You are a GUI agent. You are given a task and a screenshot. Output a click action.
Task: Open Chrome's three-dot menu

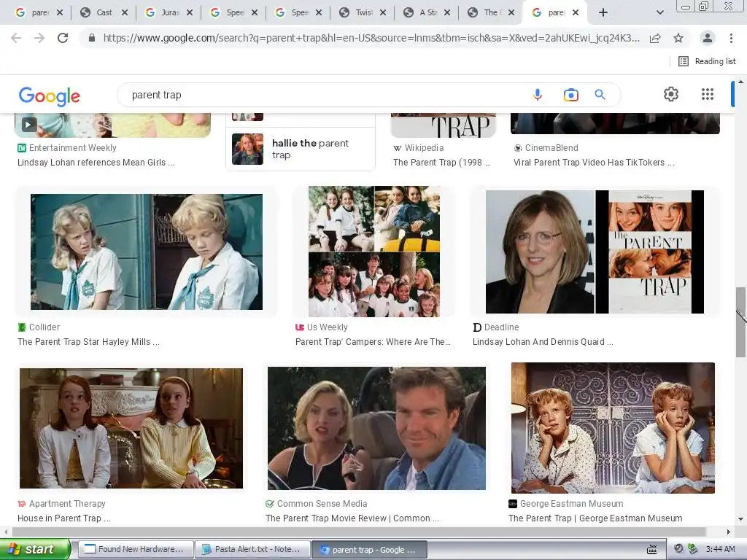coord(731,38)
